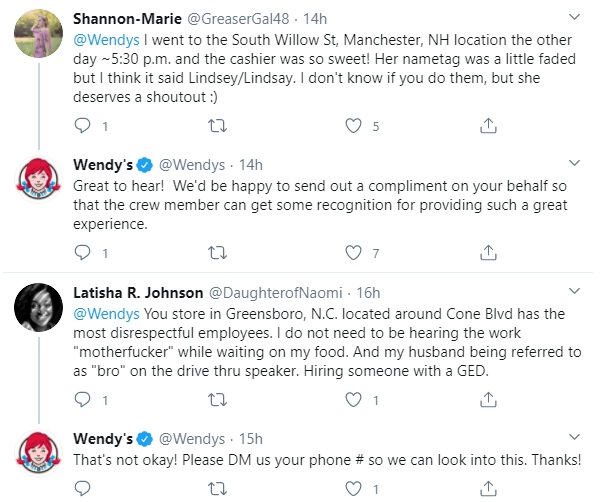Viewport: 602px width, 502px height.
Task: Expand options chevron on Latisha's tweet
Action: [574, 291]
